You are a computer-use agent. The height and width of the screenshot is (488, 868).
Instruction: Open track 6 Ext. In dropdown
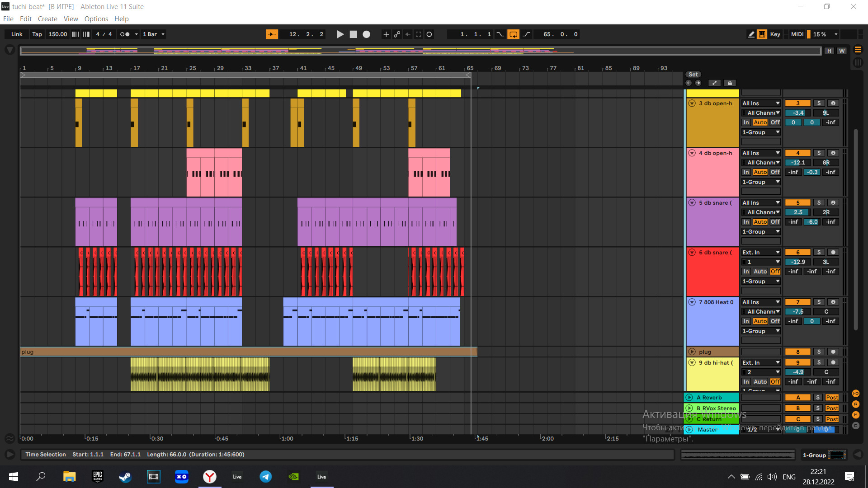point(761,253)
